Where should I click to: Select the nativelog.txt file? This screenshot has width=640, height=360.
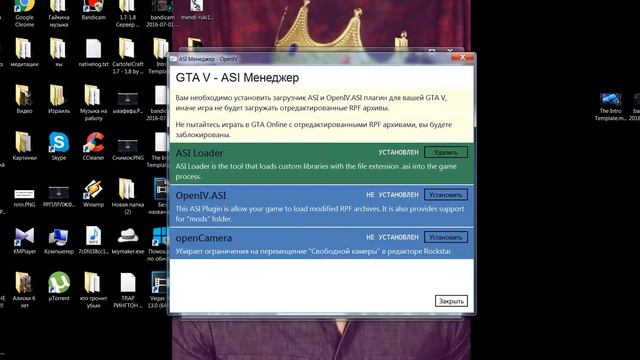tap(93, 53)
